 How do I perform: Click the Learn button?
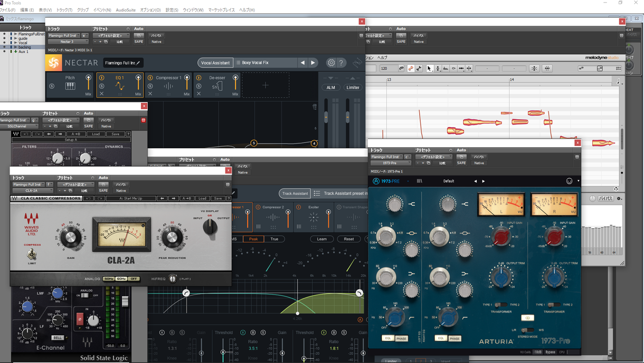tap(322, 239)
